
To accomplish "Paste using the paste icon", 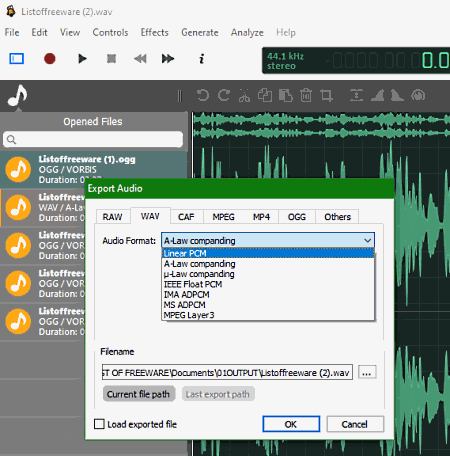I will click(285, 96).
